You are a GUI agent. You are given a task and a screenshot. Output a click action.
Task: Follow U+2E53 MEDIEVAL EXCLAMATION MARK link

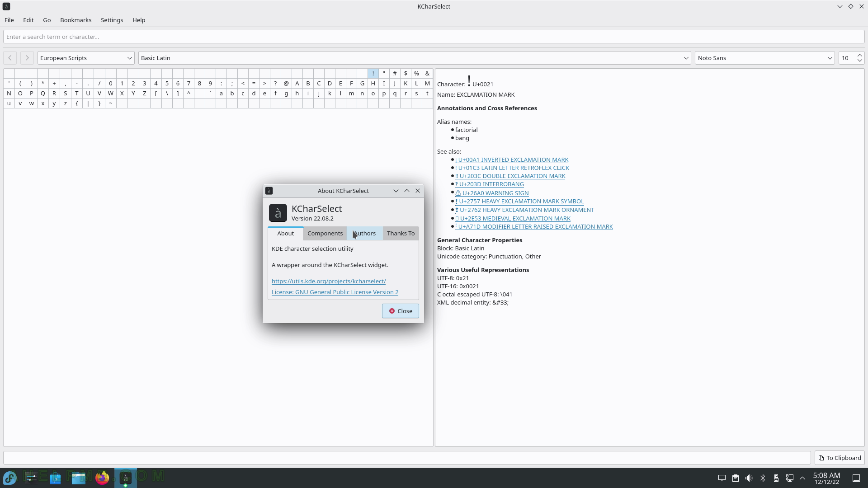pos(513,218)
